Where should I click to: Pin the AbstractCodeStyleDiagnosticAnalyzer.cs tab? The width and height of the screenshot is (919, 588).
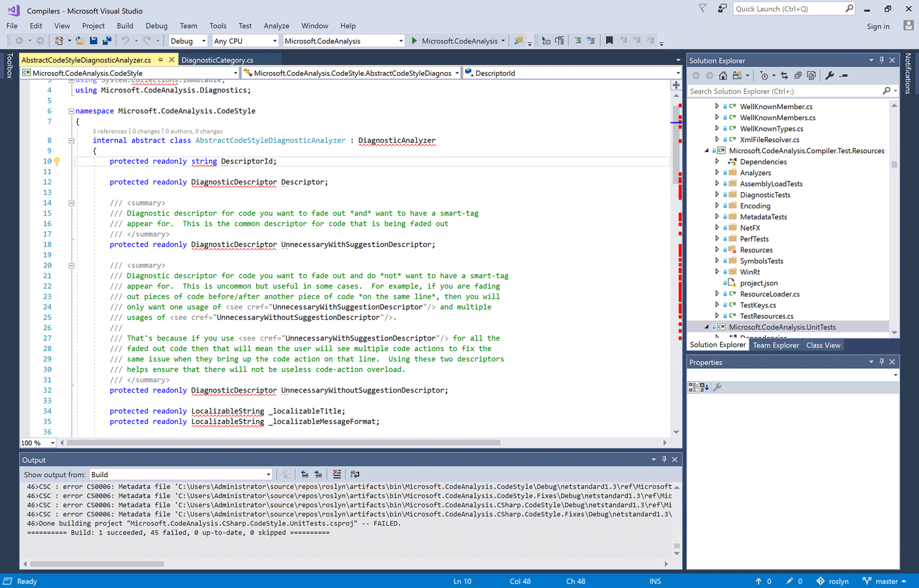161,60
